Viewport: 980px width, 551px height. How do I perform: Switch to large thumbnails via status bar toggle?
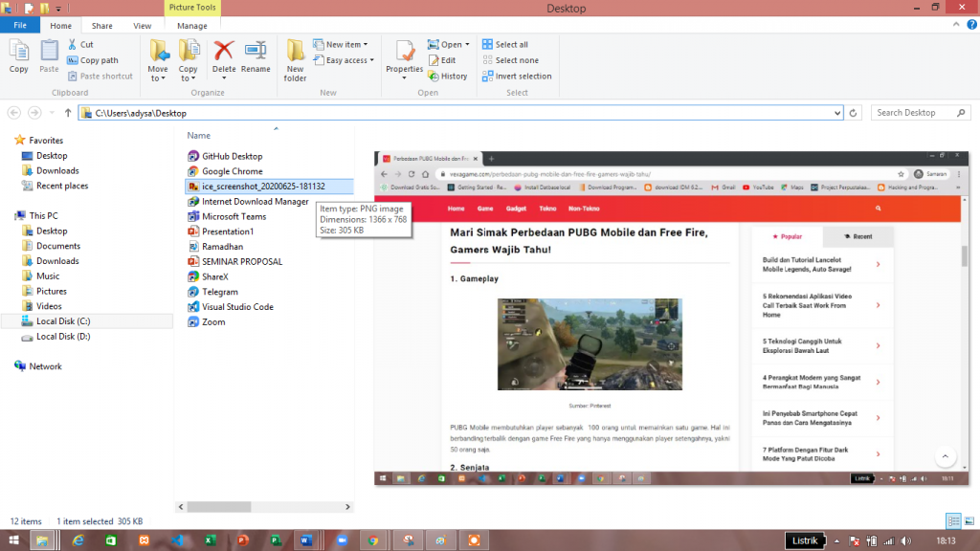click(x=969, y=521)
